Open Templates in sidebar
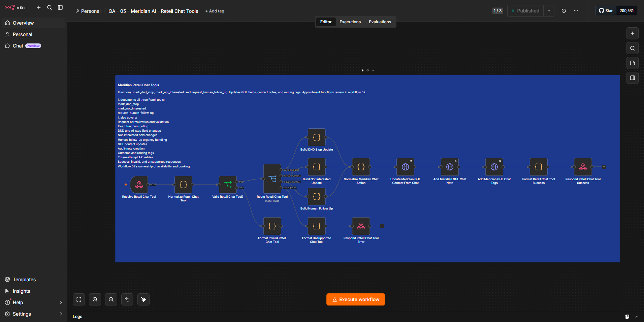 pos(34,280)
